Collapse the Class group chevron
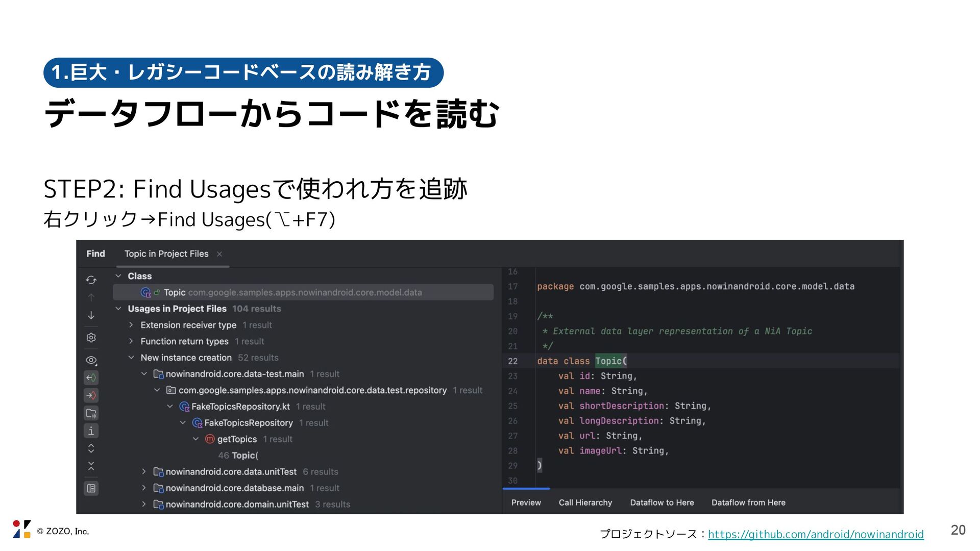Screen dimensions: 980x551 [118, 276]
